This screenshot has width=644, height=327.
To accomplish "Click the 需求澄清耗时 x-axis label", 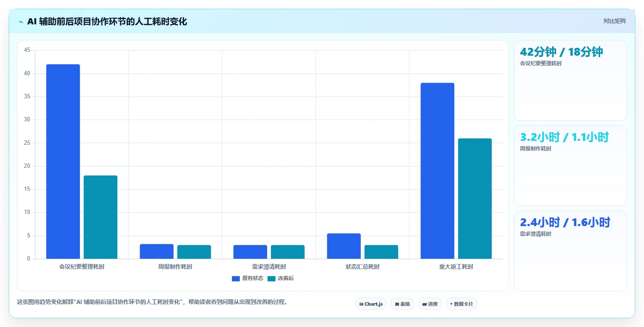I will (x=269, y=267).
